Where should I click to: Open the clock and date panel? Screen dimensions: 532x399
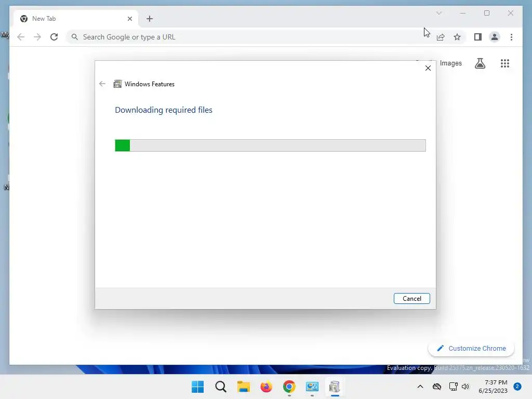coord(493,387)
